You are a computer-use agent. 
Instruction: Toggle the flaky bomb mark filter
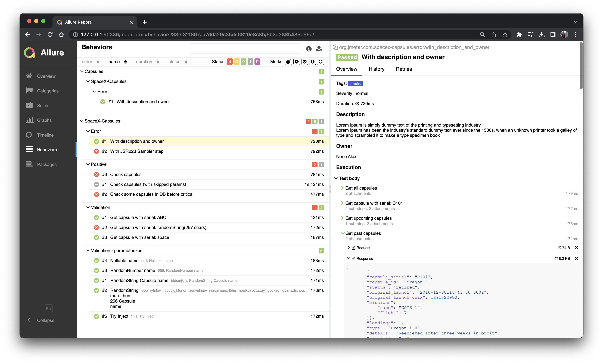point(288,62)
